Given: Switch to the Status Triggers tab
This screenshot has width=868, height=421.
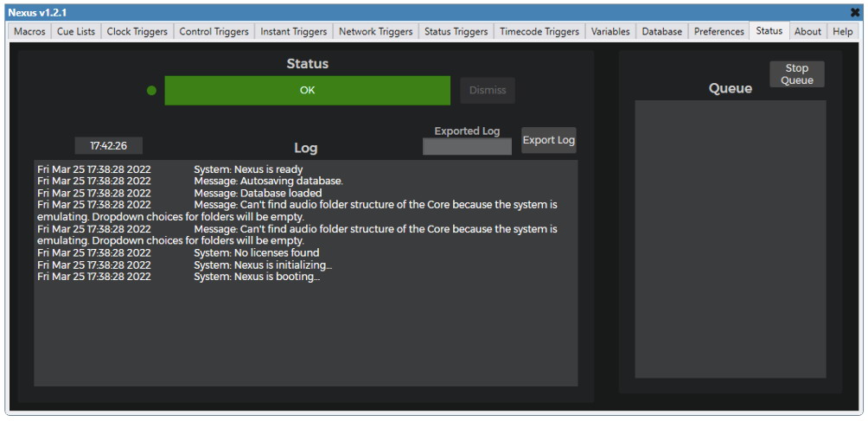Looking at the screenshot, I should (456, 31).
